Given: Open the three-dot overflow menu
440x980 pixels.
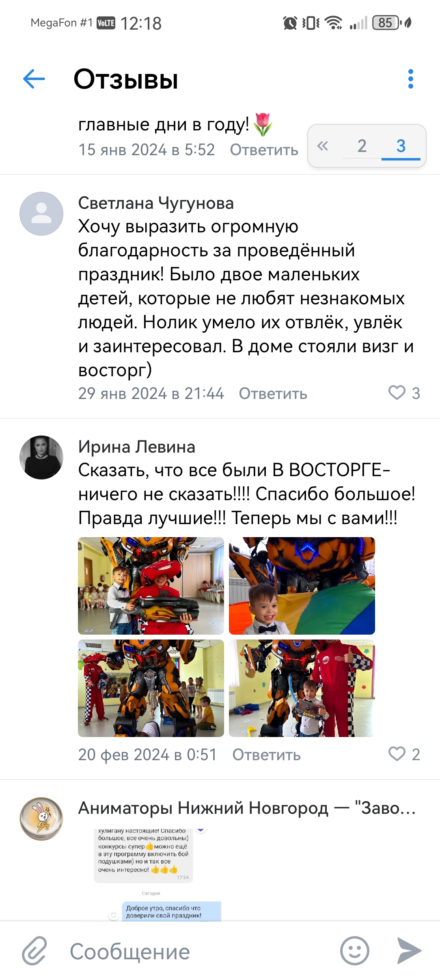Looking at the screenshot, I should coord(411,79).
